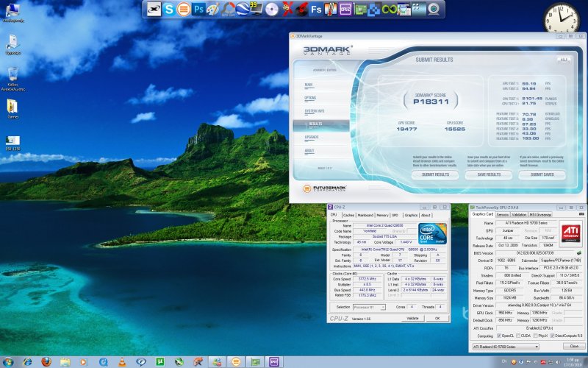Screen dimensions: 588x368
Task: Open Firefox from the taskbar
Action: click(x=46, y=362)
